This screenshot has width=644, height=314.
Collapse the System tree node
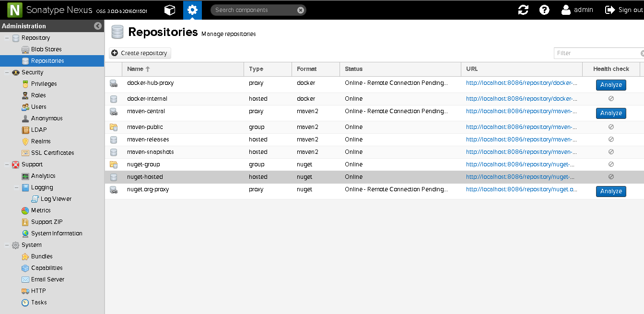point(7,245)
